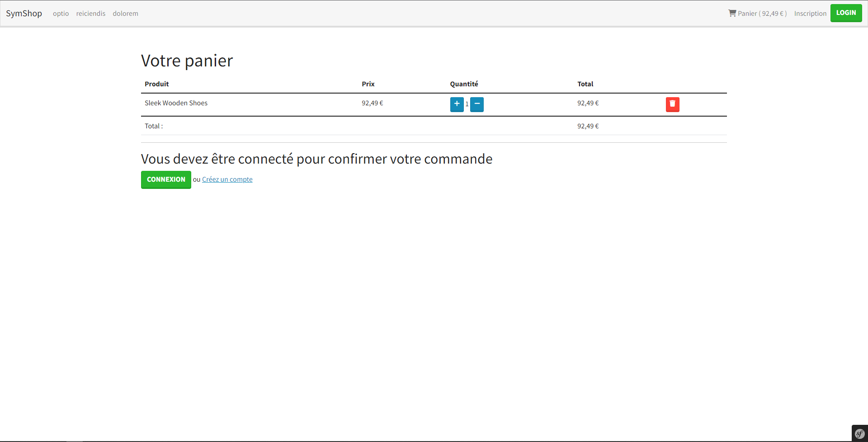
Task: Open the Symfony debug toolbar icon
Action: pos(859,434)
